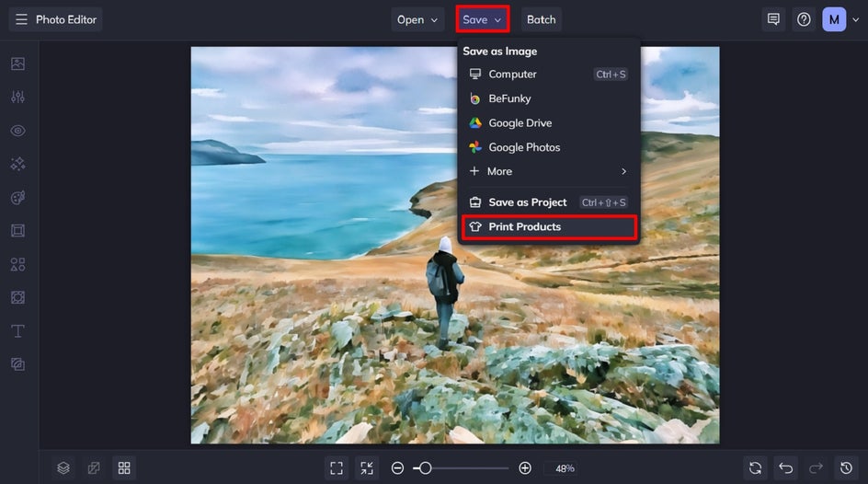
Task: Save image to Google Drive
Action: 549,123
